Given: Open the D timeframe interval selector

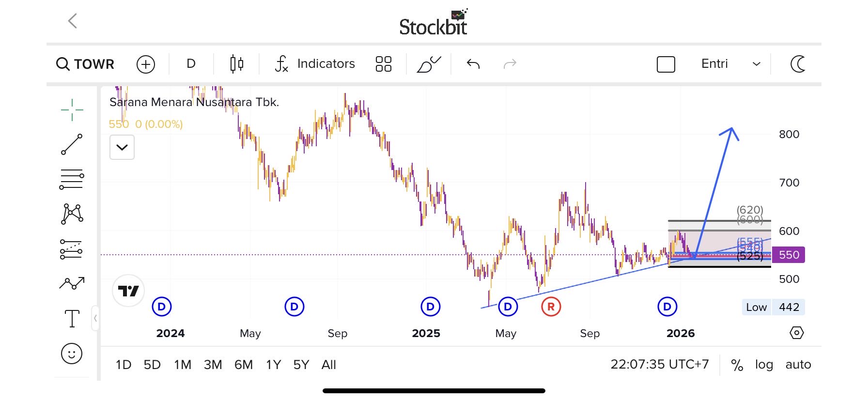Looking at the screenshot, I should [x=191, y=64].
